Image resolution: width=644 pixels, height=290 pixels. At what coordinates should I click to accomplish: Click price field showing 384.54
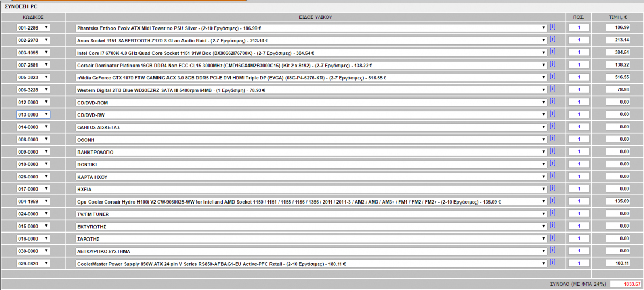(x=618, y=53)
